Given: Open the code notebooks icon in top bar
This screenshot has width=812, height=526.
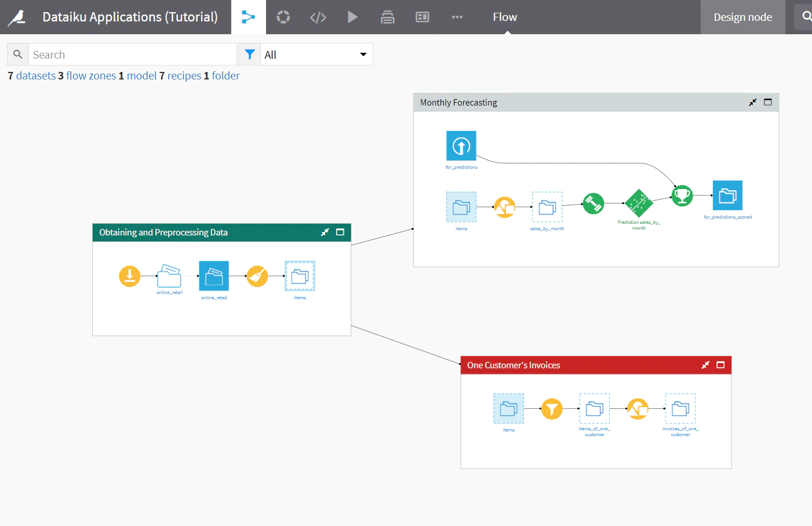Looking at the screenshot, I should [x=318, y=17].
